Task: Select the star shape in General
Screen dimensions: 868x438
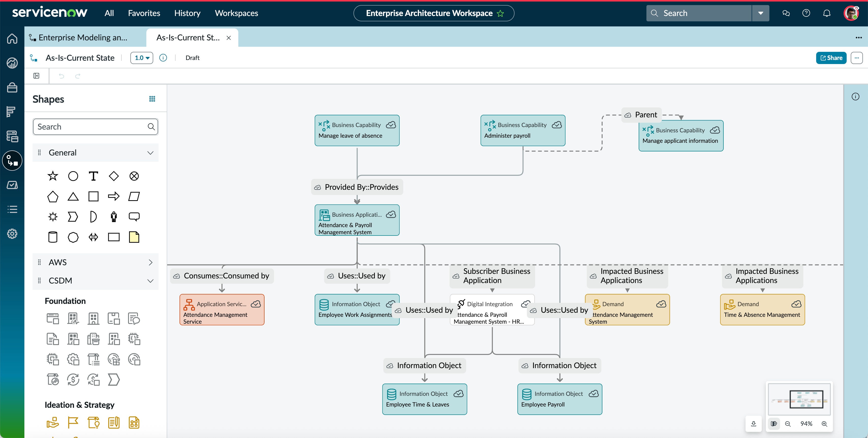Action: 53,176
